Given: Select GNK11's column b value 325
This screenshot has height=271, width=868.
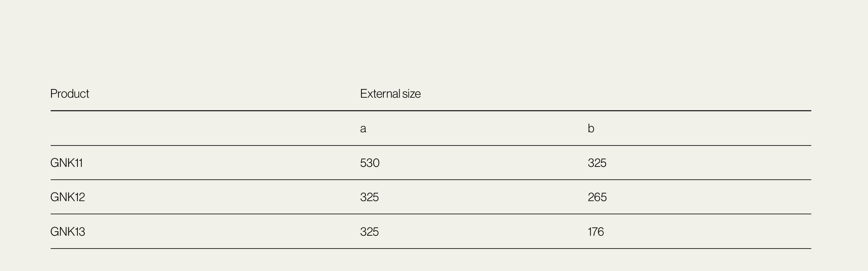Looking at the screenshot, I should click(597, 163).
